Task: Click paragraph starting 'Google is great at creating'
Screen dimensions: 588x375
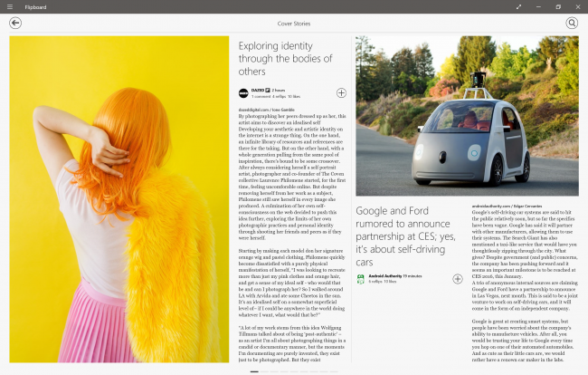Action: tap(523, 341)
